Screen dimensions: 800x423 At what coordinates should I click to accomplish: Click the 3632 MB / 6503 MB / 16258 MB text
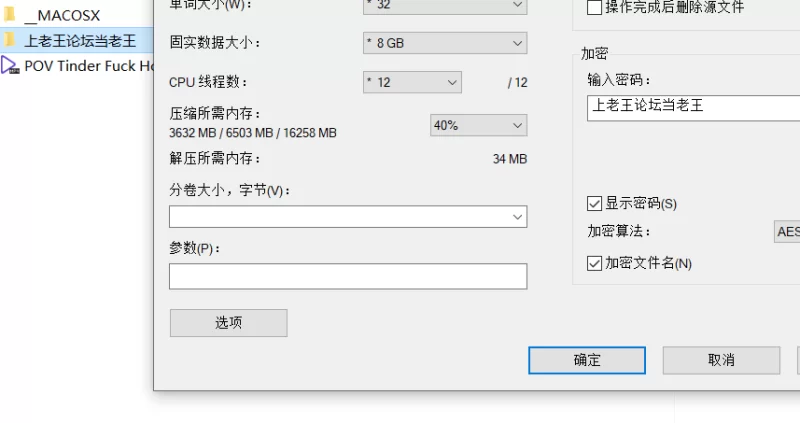point(253,133)
